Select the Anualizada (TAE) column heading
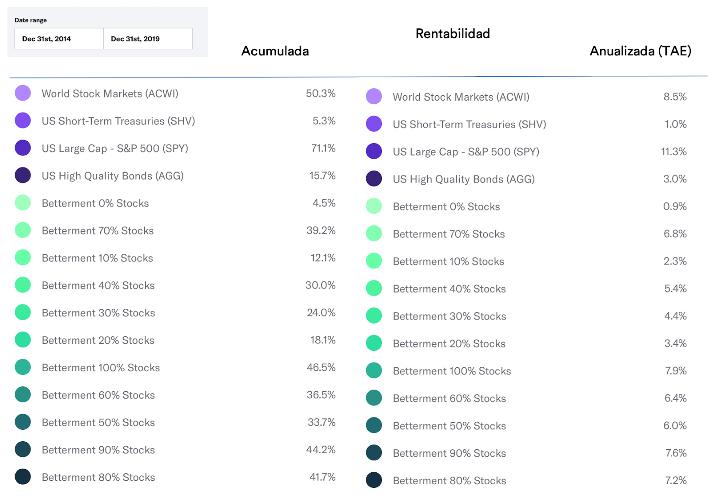Screen dimensions: 714x498 point(640,51)
